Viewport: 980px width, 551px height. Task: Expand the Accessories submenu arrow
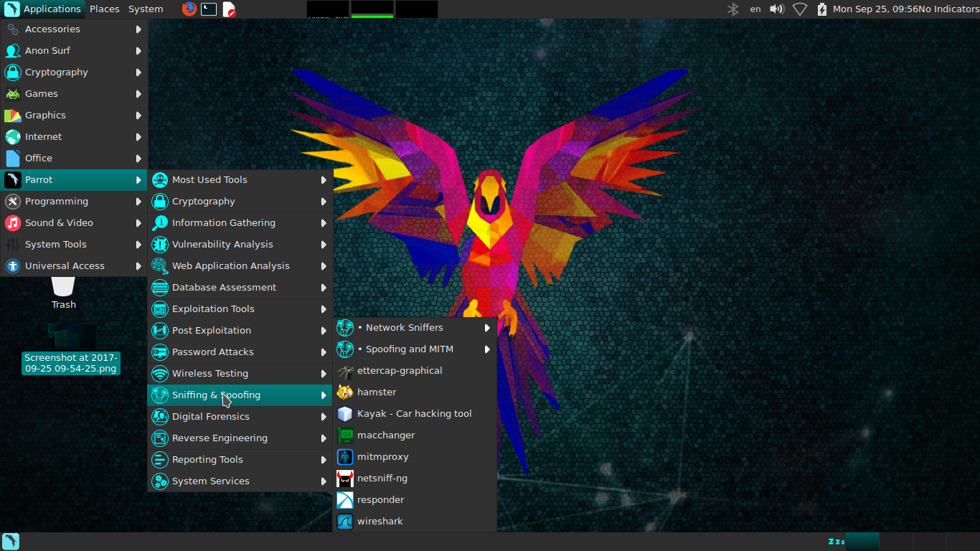(138, 29)
